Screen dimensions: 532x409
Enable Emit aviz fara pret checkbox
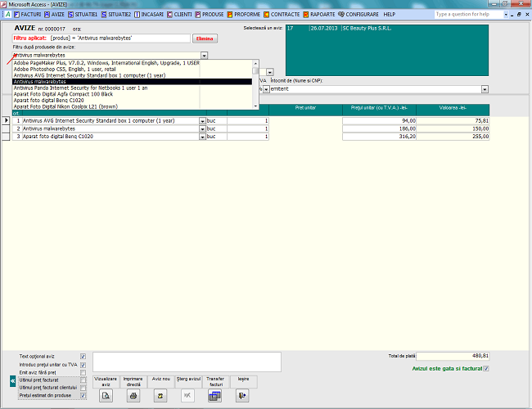(x=83, y=372)
